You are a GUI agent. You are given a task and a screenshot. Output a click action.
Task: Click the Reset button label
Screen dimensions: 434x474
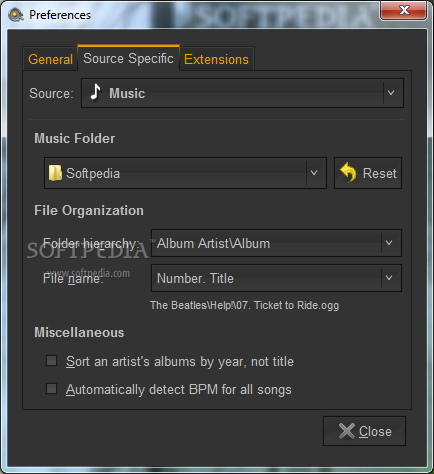(x=379, y=173)
